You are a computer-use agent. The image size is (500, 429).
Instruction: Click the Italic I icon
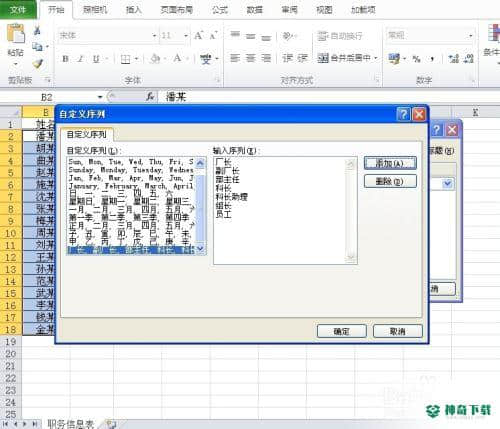(x=80, y=59)
